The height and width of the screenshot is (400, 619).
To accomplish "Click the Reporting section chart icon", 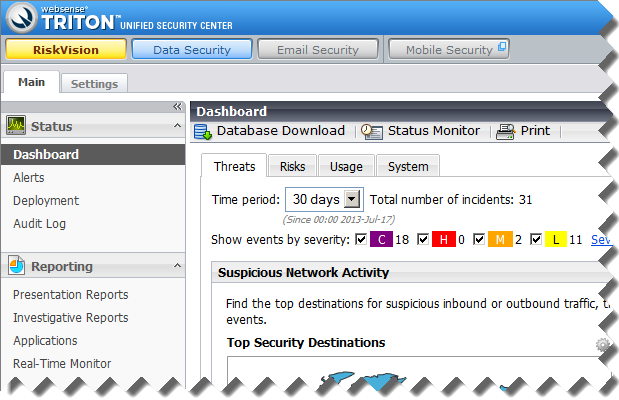I will pyautogui.click(x=17, y=265).
